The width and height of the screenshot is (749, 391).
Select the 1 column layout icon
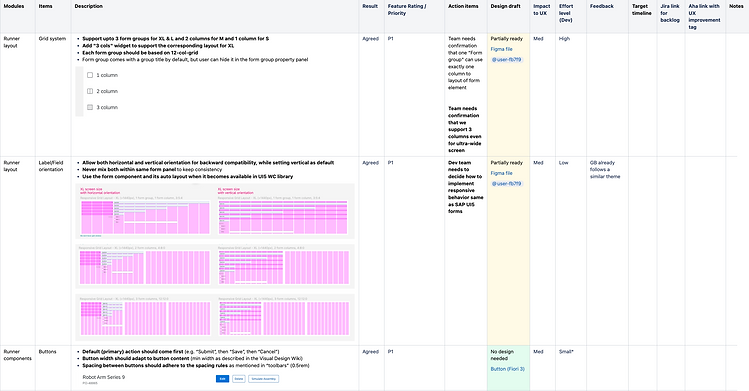90,75
